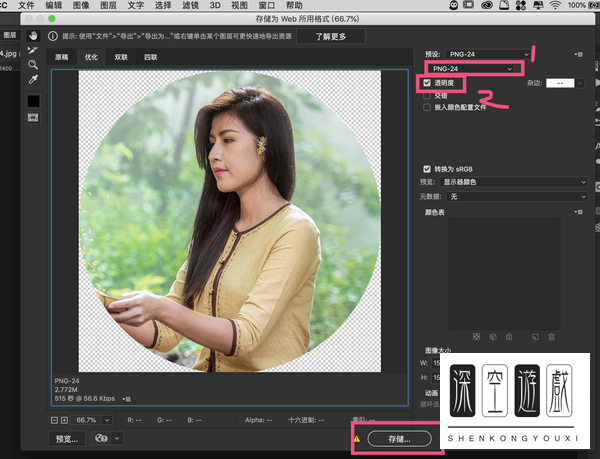Open the preset options menu icon

[x=581, y=54]
